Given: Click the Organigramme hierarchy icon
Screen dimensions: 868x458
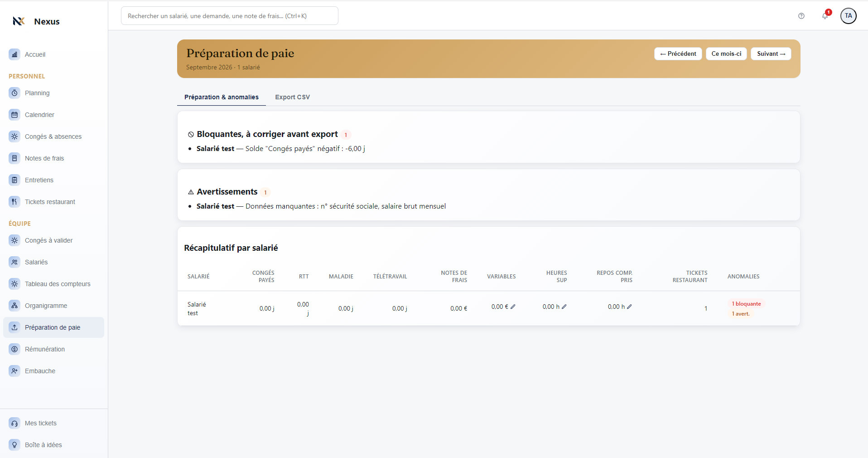Looking at the screenshot, I should coord(14,306).
